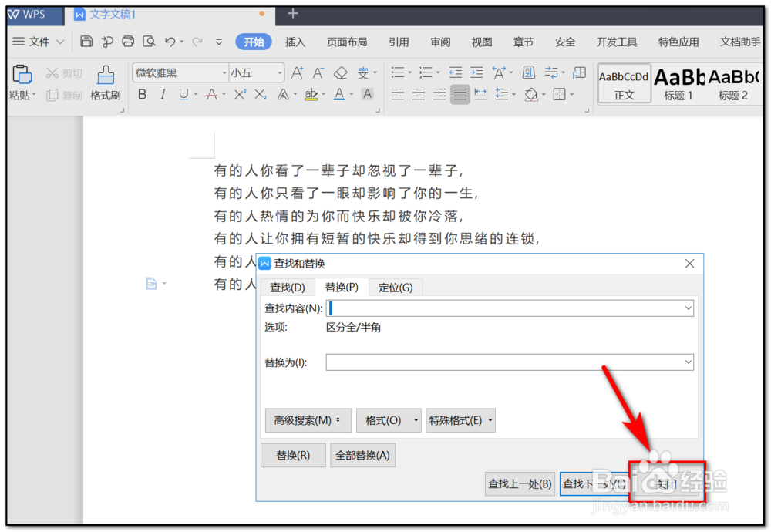Screen dimensions: 771x532
Task: Redo the action
Action: 197,42
